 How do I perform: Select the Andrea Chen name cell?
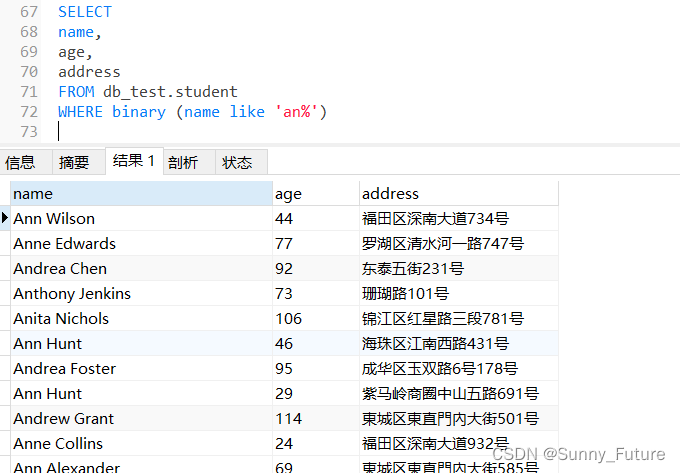[x=60, y=269]
